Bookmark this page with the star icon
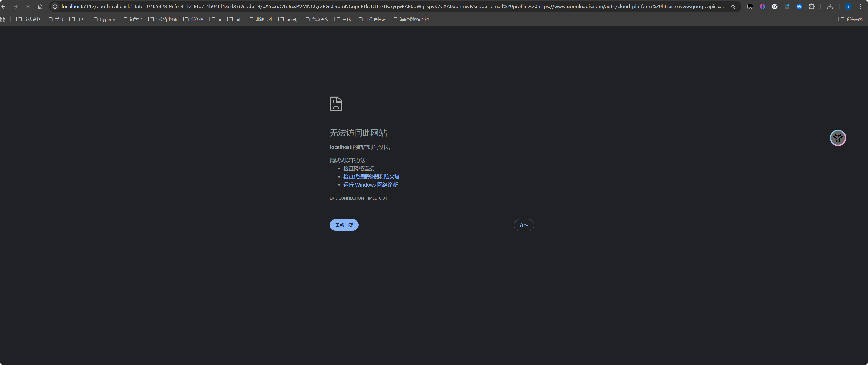 tap(733, 6)
